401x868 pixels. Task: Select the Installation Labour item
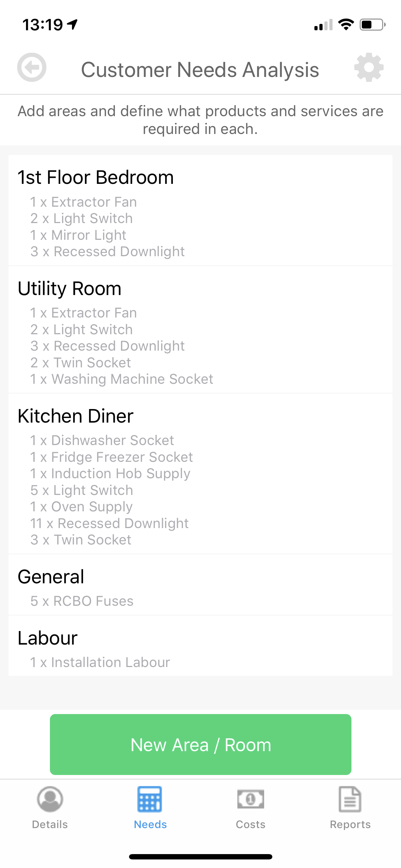tap(101, 662)
